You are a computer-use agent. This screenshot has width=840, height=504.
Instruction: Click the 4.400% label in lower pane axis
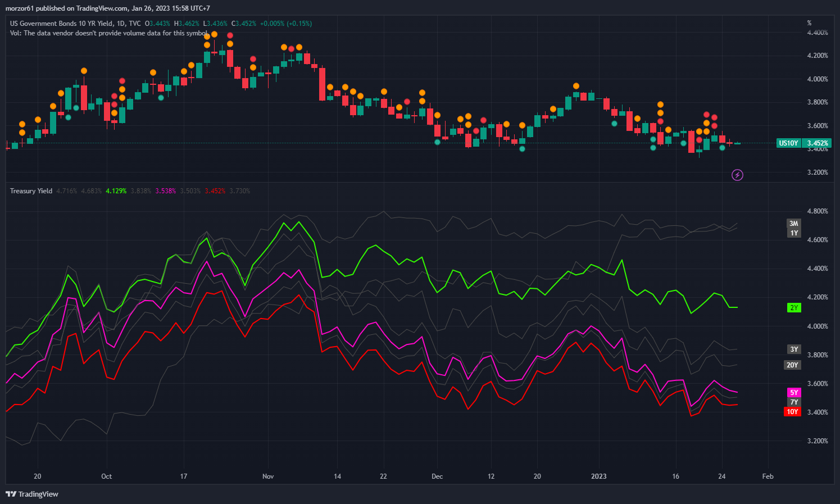(818, 269)
